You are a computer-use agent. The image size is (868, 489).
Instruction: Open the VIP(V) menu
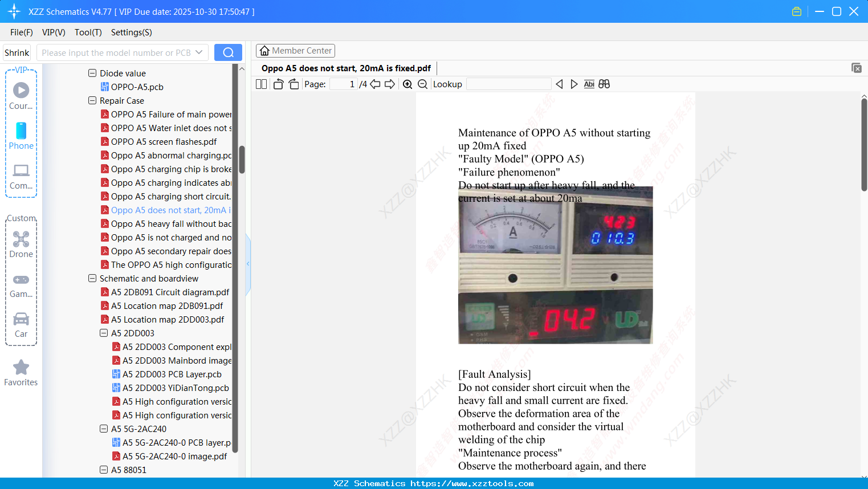(x=54, y=32)
